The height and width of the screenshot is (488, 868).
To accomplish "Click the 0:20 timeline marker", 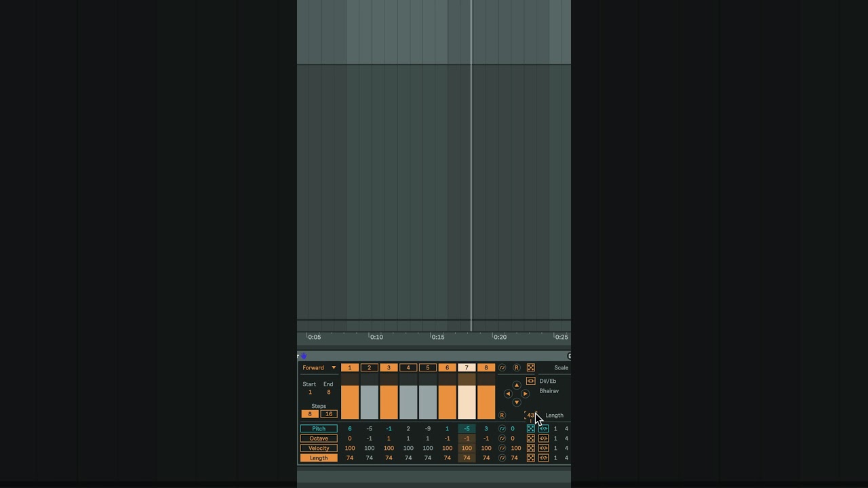I will pos(500,337).
